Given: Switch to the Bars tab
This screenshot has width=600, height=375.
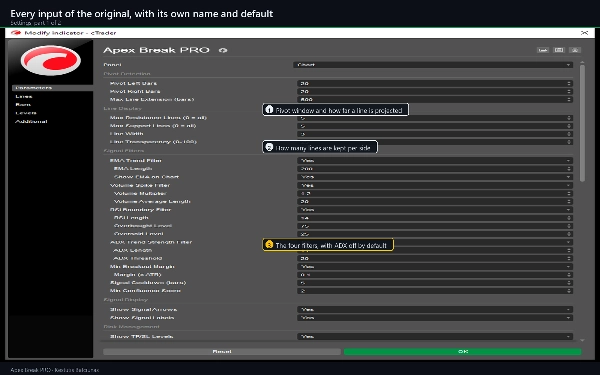Looking at the screenshot, I should (23, 104).
